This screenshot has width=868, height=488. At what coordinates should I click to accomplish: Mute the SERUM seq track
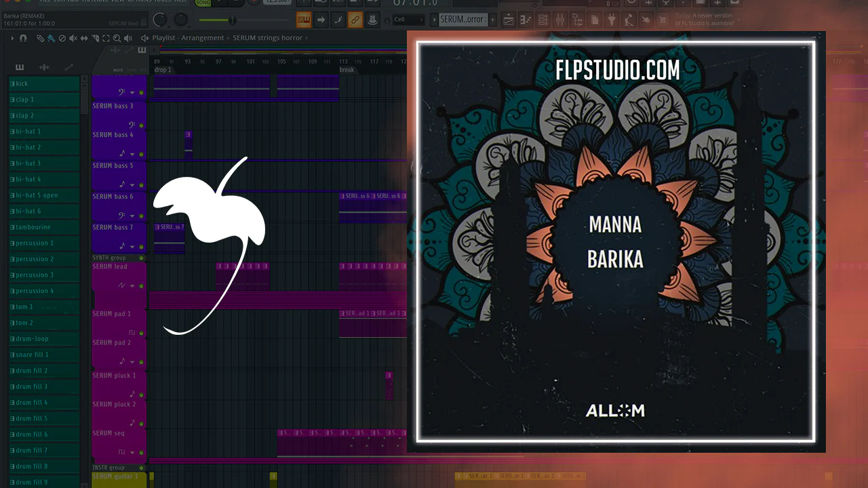click(141, 452)
